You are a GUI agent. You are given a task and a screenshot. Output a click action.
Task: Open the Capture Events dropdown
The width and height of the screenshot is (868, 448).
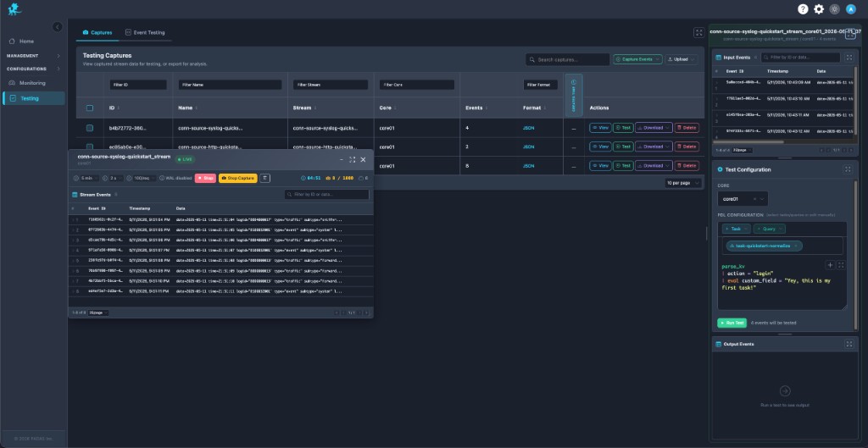tap(637, 59)
